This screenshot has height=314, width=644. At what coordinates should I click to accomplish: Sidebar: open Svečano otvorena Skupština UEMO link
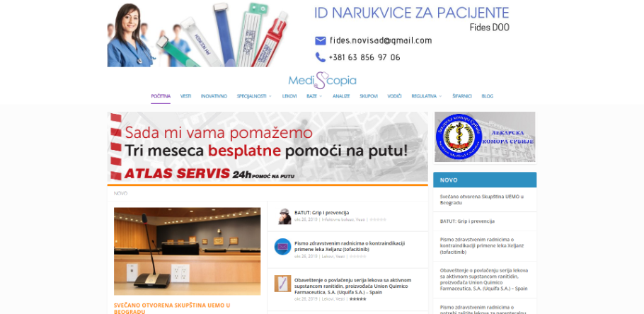[x=481, y=199]
